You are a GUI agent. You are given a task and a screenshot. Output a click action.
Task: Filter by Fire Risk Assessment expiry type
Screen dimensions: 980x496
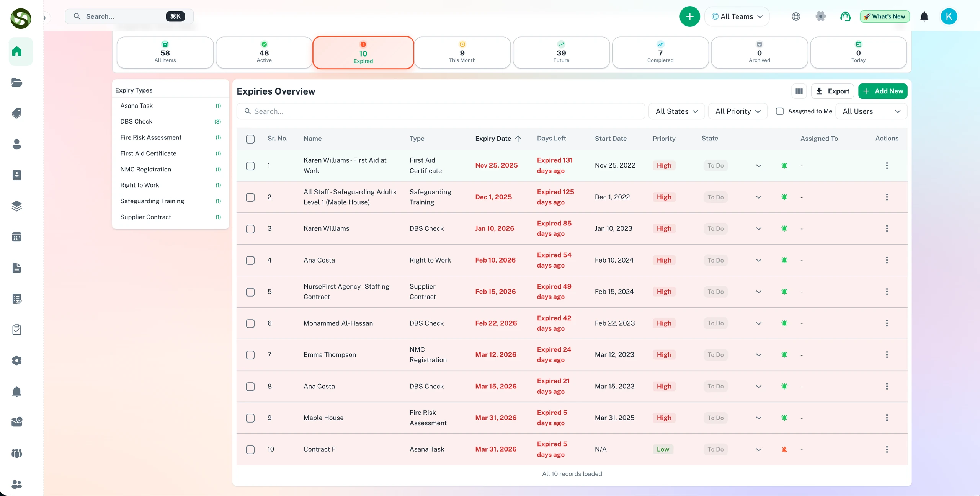(170, 137)
